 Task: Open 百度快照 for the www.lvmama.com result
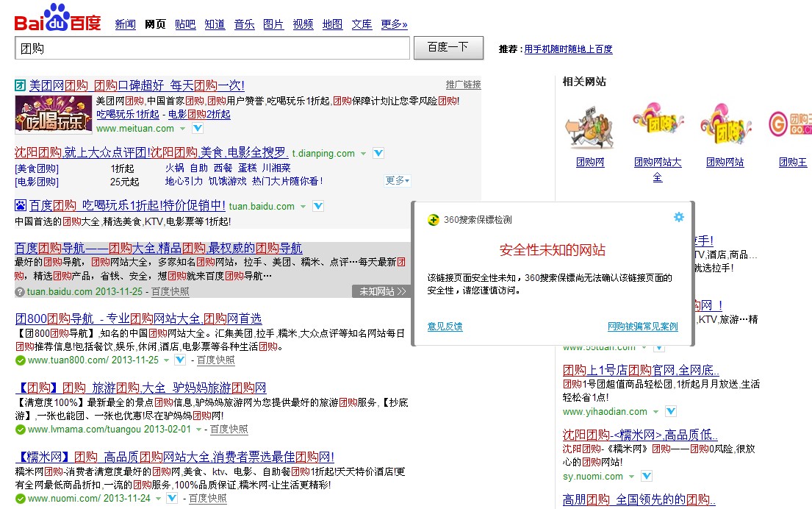point(229,430)
